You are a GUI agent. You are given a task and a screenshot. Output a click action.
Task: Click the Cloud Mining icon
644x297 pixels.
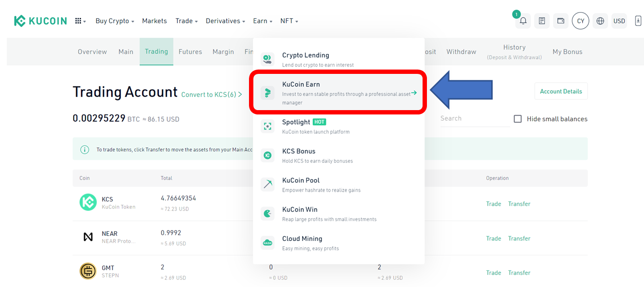click(x=267, y=243)
